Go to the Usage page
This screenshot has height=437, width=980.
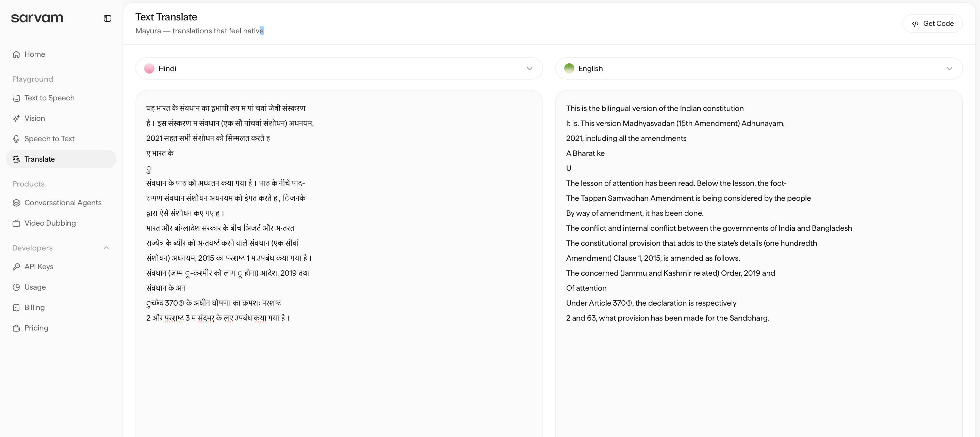[x=35, y=287]
